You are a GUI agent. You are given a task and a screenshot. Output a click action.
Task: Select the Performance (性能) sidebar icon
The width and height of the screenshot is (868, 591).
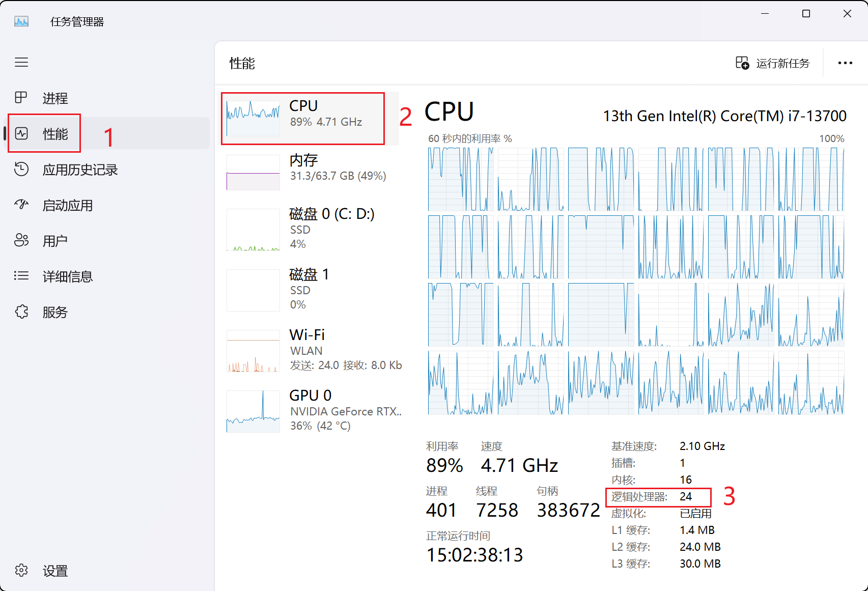coord(21,133)
